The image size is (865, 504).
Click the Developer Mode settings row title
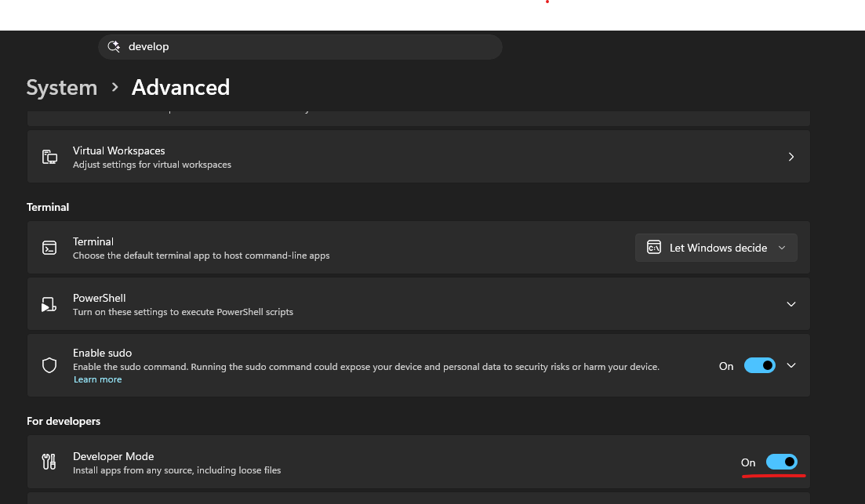pyautogui.click(x=113, y=456)
